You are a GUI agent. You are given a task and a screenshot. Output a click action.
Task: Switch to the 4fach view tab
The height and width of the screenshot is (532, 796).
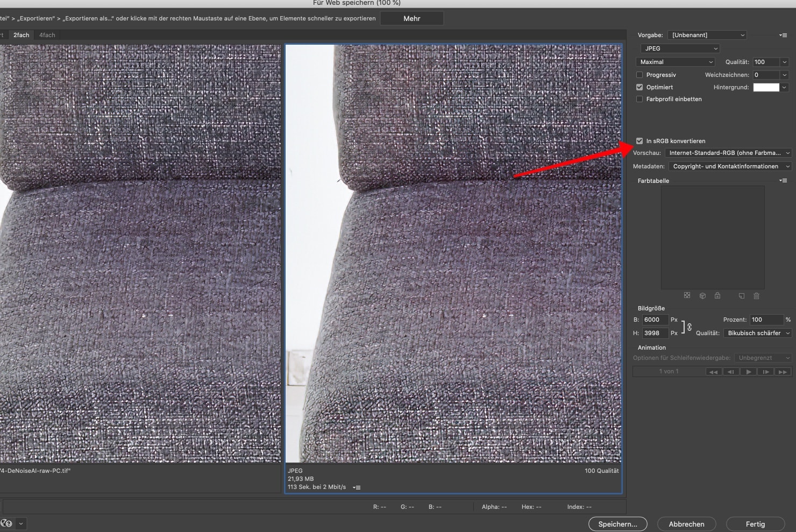tap(47, 35)
